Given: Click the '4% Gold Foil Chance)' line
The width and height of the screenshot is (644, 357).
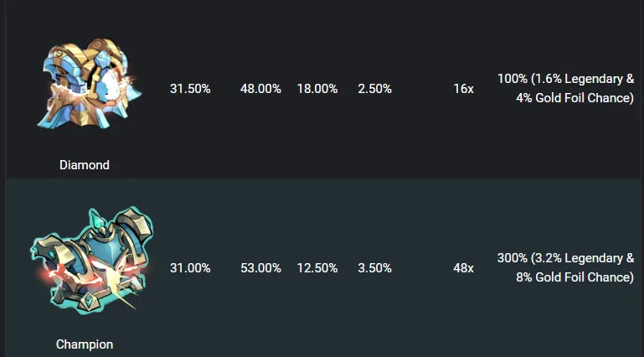Looking at the screenshot, I should point(575,98).
